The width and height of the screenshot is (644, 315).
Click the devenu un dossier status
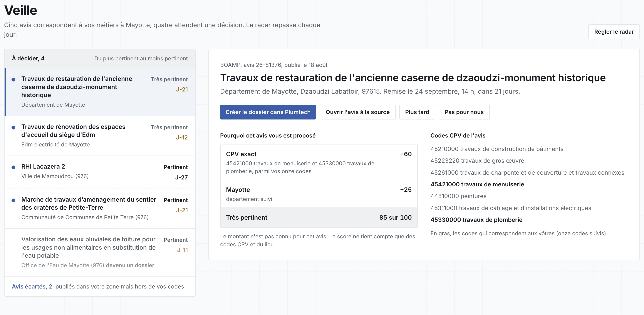tap(130, 265)
